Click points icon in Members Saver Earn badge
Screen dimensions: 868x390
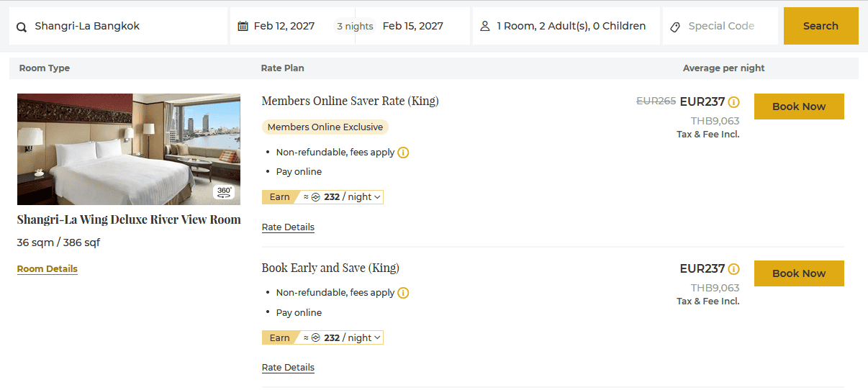point(315,197)
